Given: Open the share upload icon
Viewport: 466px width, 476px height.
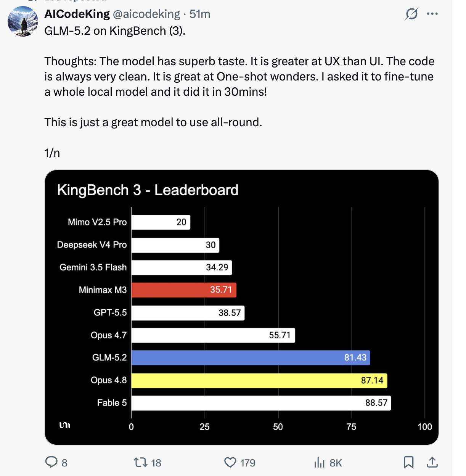Looking at the screenshot, I should (x=432, y=462).
